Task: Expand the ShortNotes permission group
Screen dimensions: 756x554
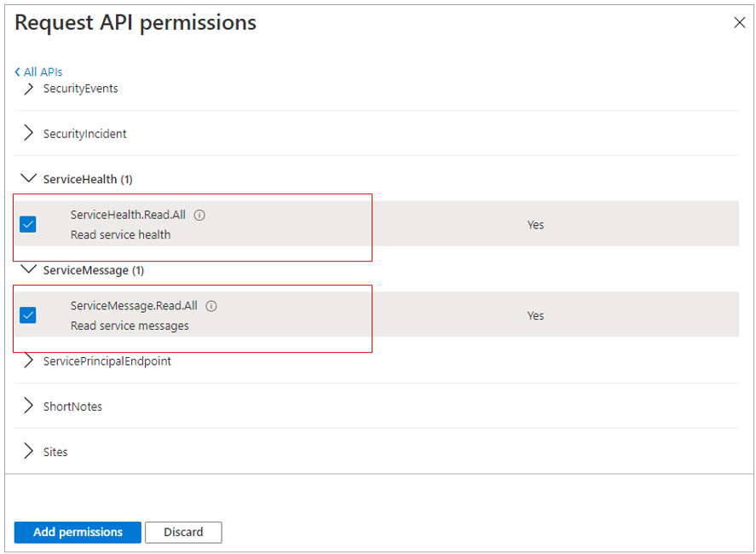Action: click(x=28, y=406)
